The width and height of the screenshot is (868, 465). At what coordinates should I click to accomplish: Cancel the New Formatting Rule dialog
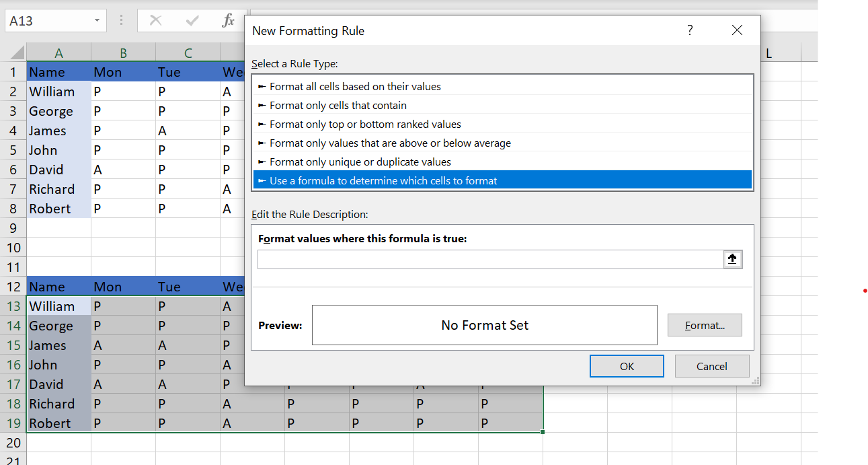(712, 366)
